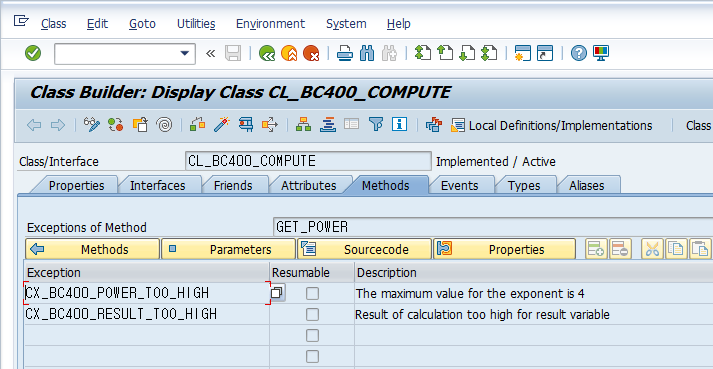Viewport: 713px width, 369px height.
Task: Click the Class/Interface name field
Action: pos(308,161)
